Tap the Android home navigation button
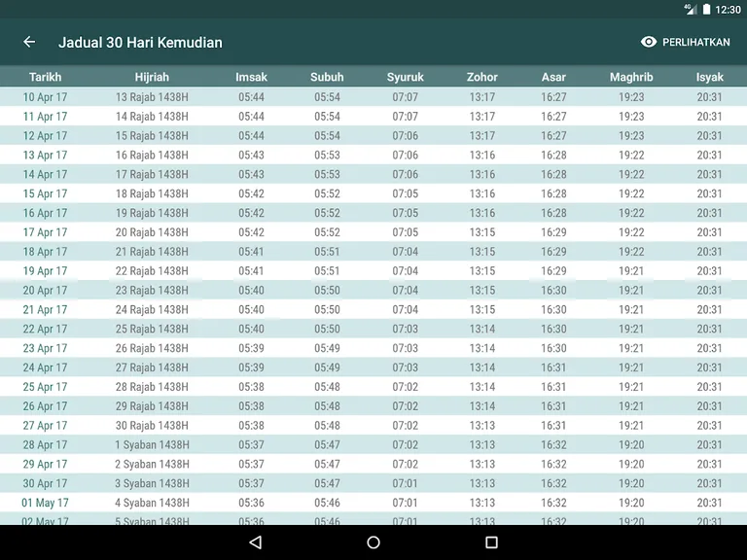Viewport: 747px width, 560px height. click(x=373, y=542)
